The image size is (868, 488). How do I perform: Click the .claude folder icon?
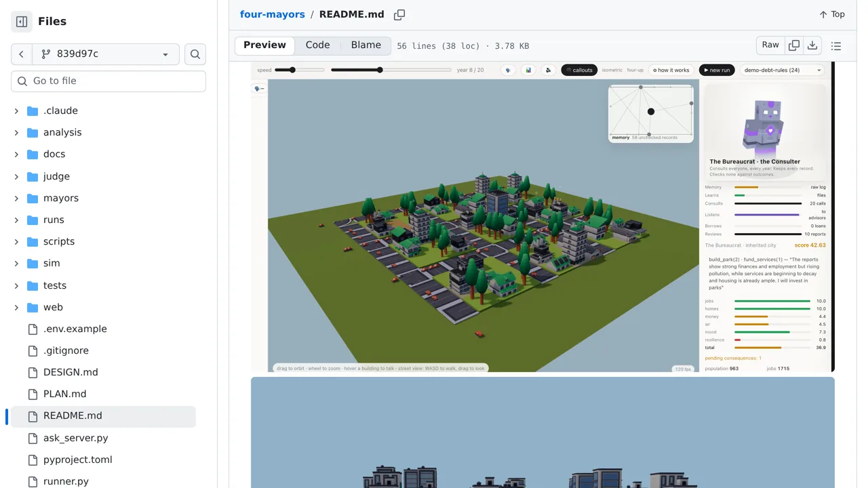point(33,110)
